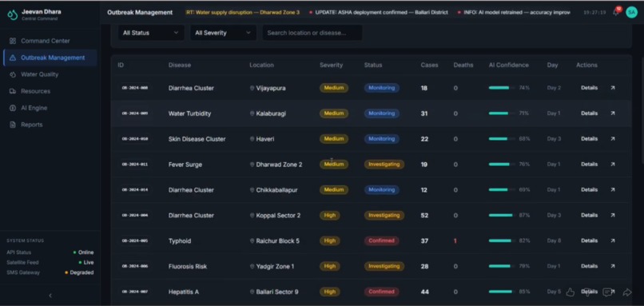Click the water supply disruption ticker alert

tap(243, 12)
